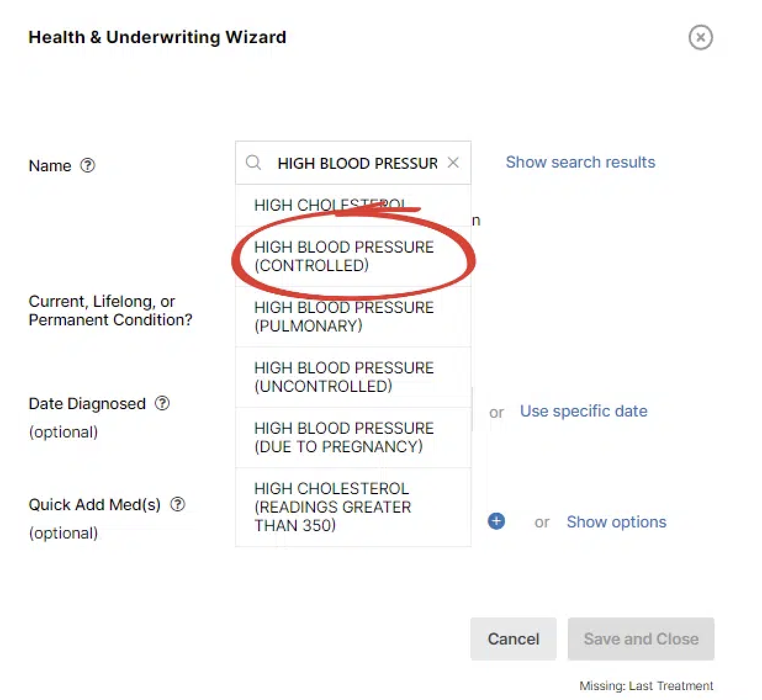762x700 pixels.
Task: Select HIGH BLOOD PRESSURE (DUE TO PREGNANCY)
Action: (343, 437)
